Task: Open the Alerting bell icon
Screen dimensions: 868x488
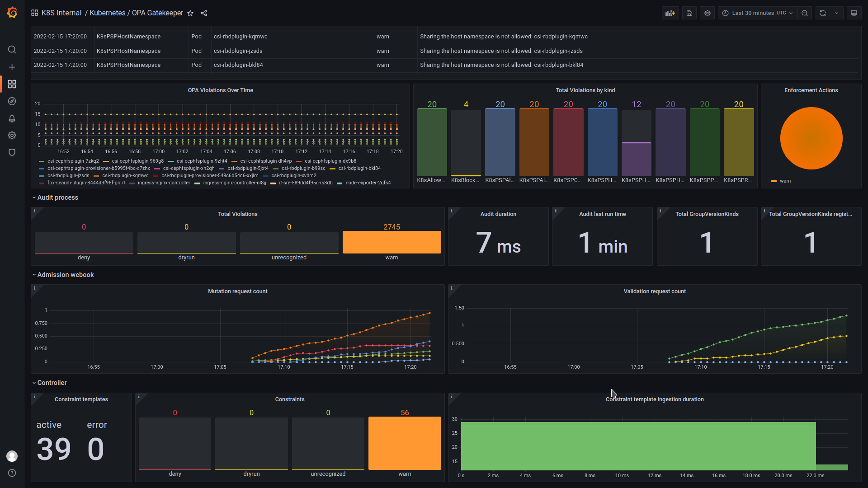Action: pos(12,118)
